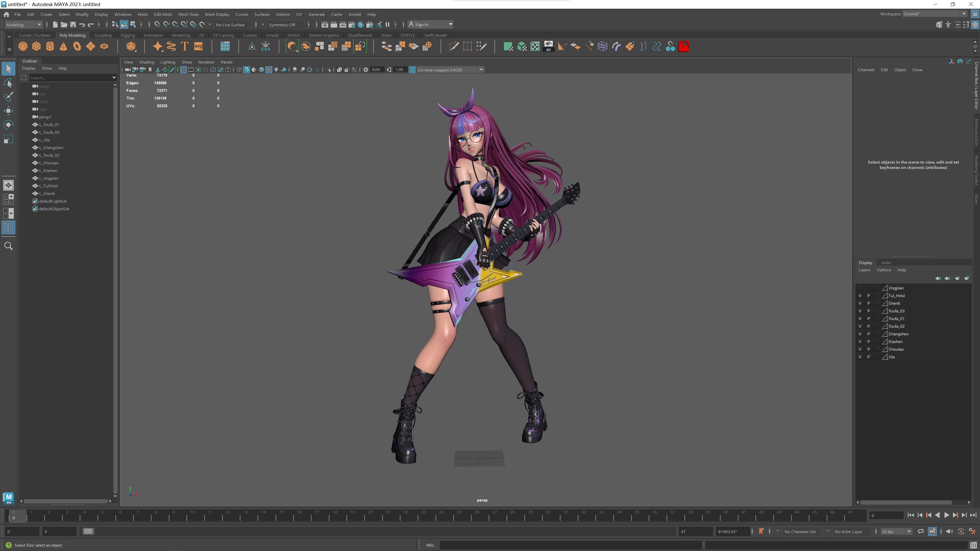This screenshot has height=551, width=980.
Task: Toggle auto keyframe button
Action: click(x=961, y=531)
